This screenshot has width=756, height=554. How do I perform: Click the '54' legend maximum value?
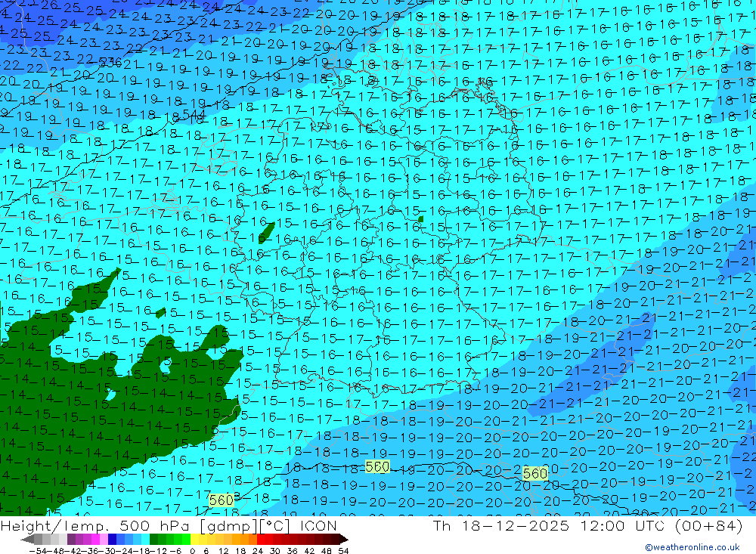point(343,551)
